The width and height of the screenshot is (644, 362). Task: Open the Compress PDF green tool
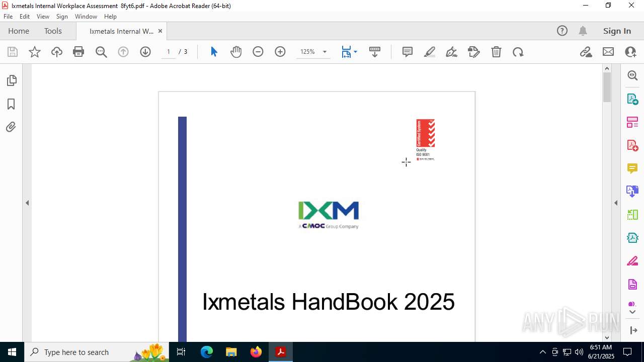pos(632,214)
